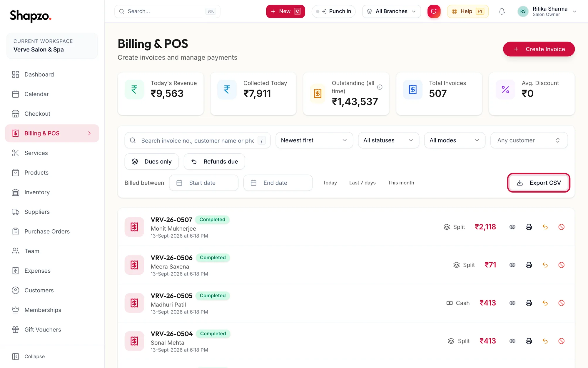588x368 pixels.
Task: Open the Newest first sort dropdown
Action: (x=314, y=140)
